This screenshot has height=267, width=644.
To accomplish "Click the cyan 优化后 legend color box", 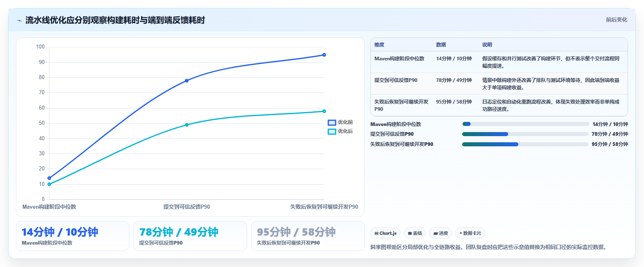I will 332,131.
